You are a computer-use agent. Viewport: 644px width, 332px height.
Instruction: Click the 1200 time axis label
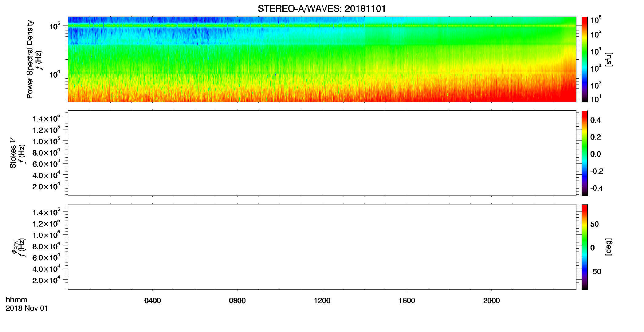coord(322,301)
